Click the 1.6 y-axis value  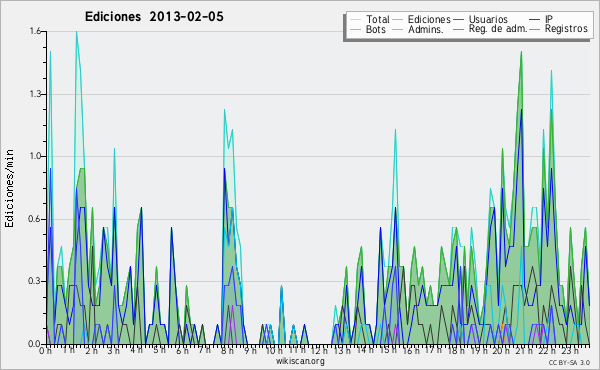point(35,31)
